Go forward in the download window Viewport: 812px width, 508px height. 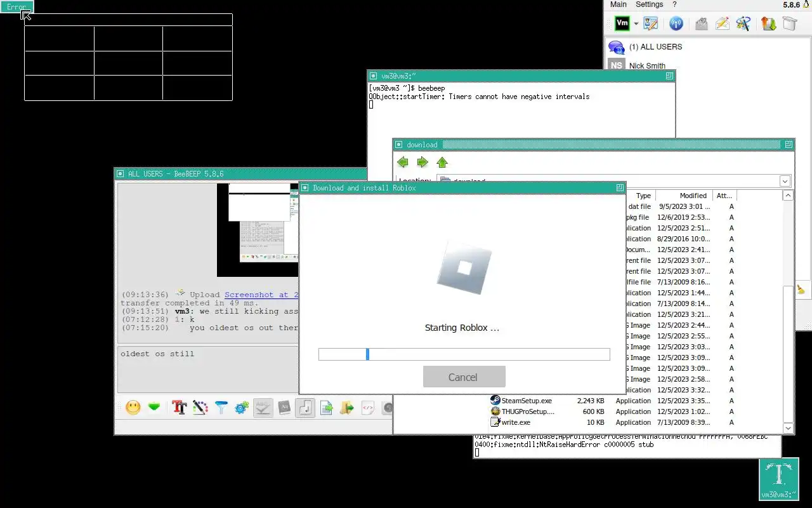tap(422, 163)
